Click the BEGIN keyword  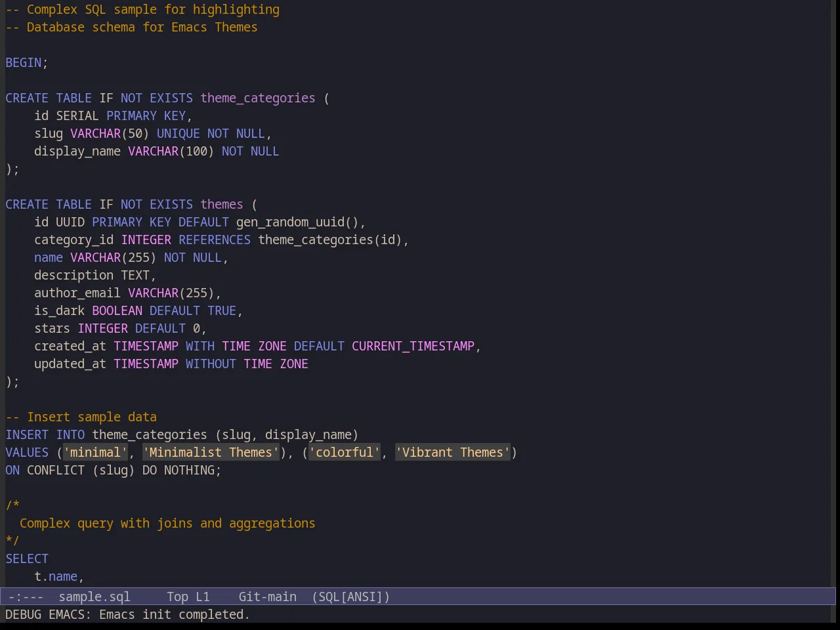[x=24, y=62]
